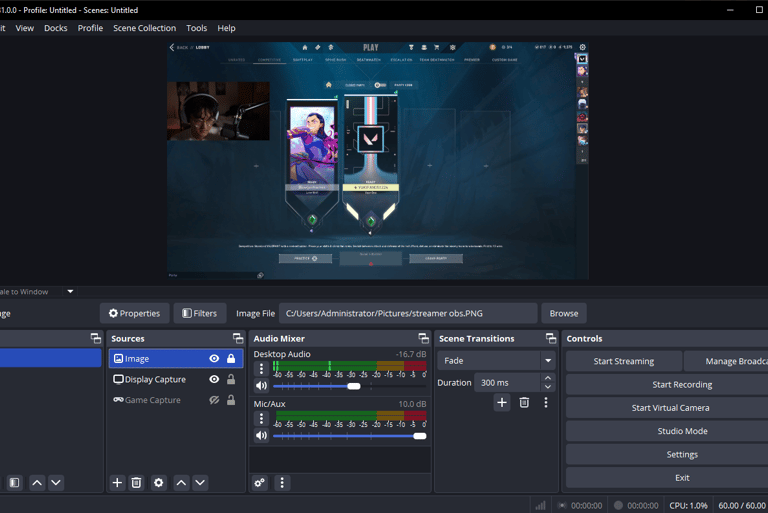Remove the configurable transition
The image size is (768, 513).
click(x=524, y=403)
